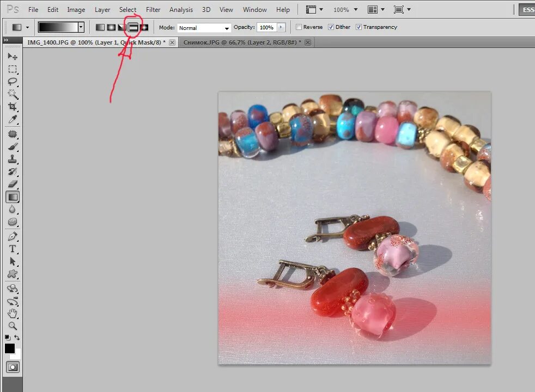
Task: Open the File menu
Action: coord(33,10)
